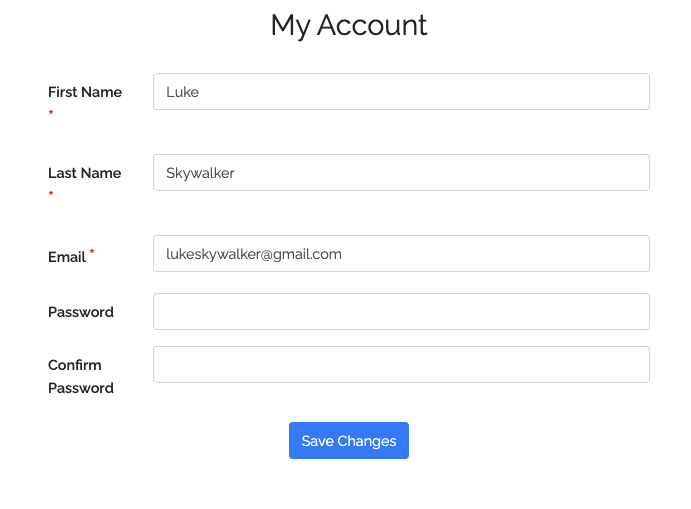Click the word "Confirm" in the last label

[x=75, y=365]
